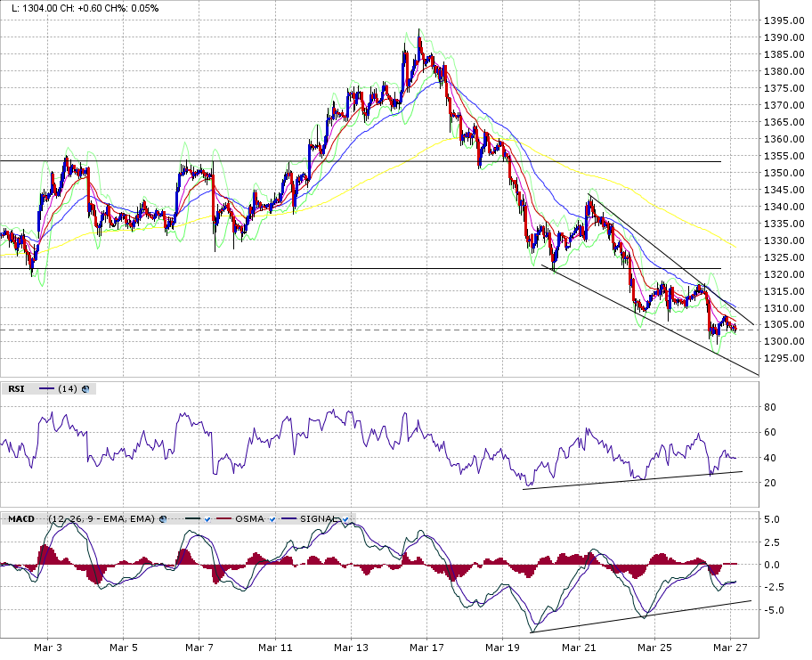Toggle the MACD line checkbox
This screenshot has width=812, height=660.
(207, 518)
